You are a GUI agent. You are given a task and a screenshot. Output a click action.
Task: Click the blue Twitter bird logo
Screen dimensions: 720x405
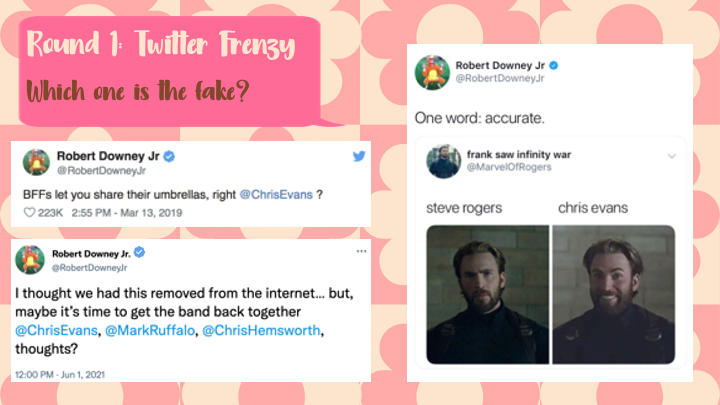359,156
